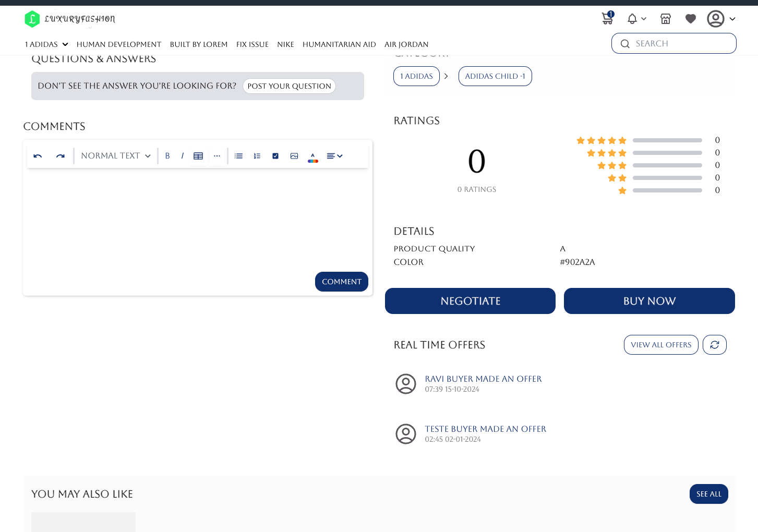Open the Normal Text heading dropdown

click(116, 156)
